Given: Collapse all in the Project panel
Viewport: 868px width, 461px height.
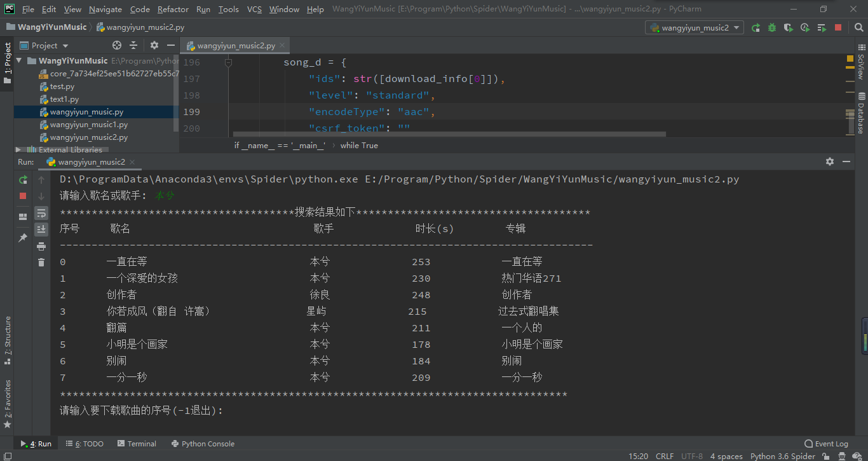Looking at the screenshot, I should (133, 45).
